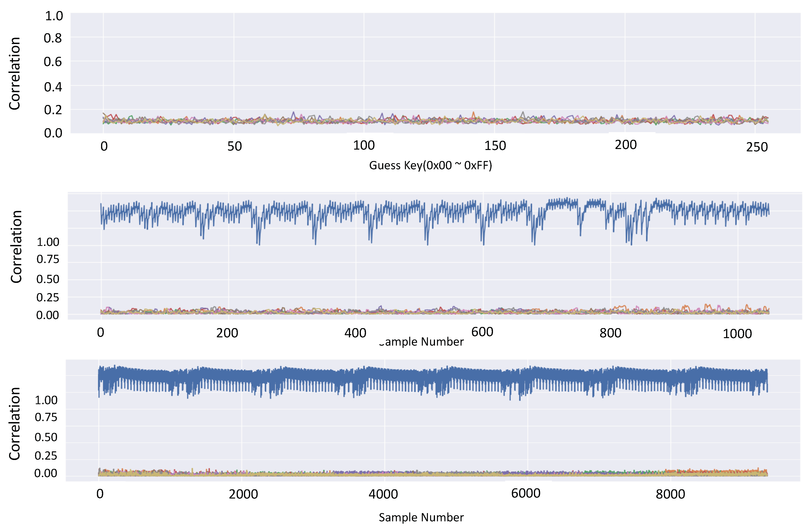Click the '0.2' y-axis tick label
This screenshot has height=529, width=812.
pos(53,110)
